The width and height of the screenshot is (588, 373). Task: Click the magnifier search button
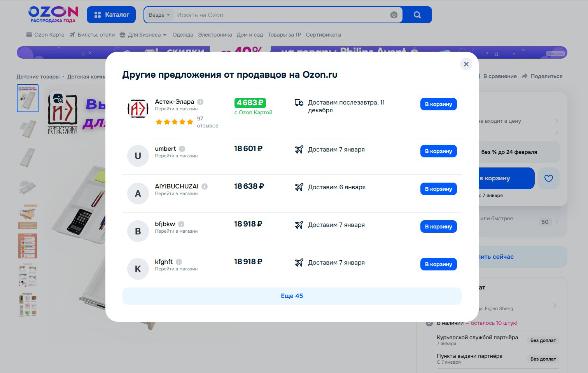[x=417, y=15]
